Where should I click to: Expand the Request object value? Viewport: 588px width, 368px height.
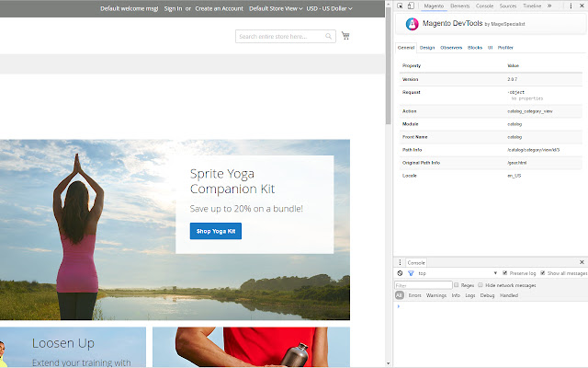point(515,92)
